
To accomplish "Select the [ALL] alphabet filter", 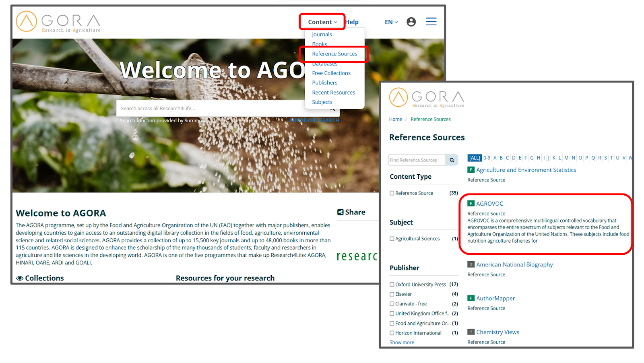I will 475,158.
